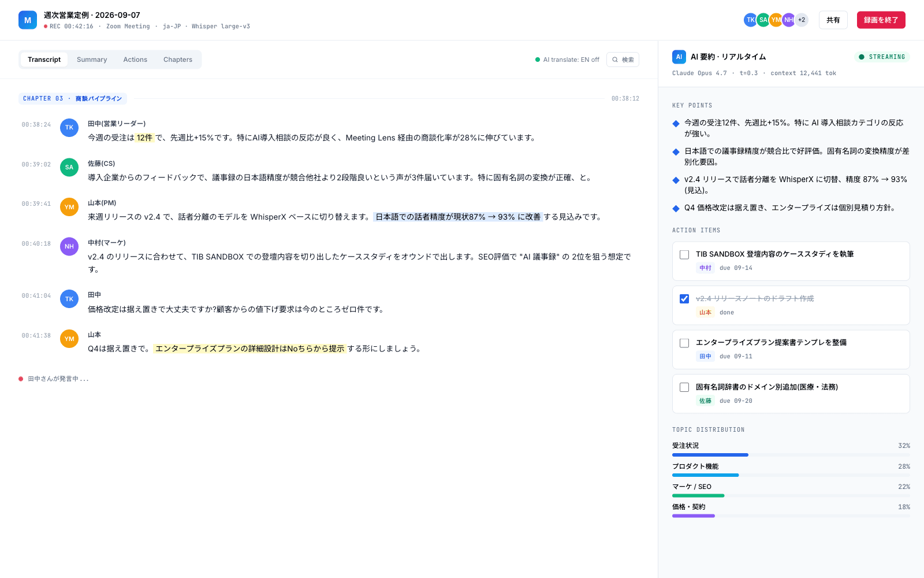Click 録画を終了 to stop recording
This screenshot has width=924, height=578.
(881, 20)
